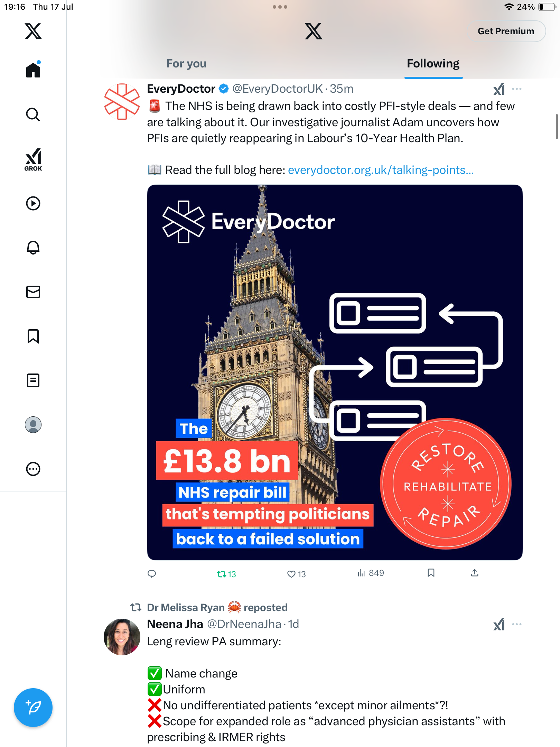Screen dimensions: 560x747
Task: Click the Get Premium button
Action: pos(506,31)
